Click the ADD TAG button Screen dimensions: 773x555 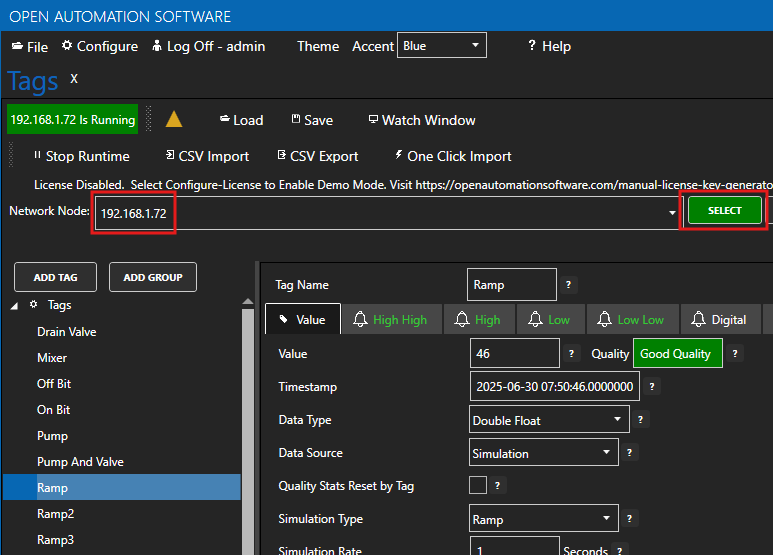pyautogui.click(x=55, y=277)
